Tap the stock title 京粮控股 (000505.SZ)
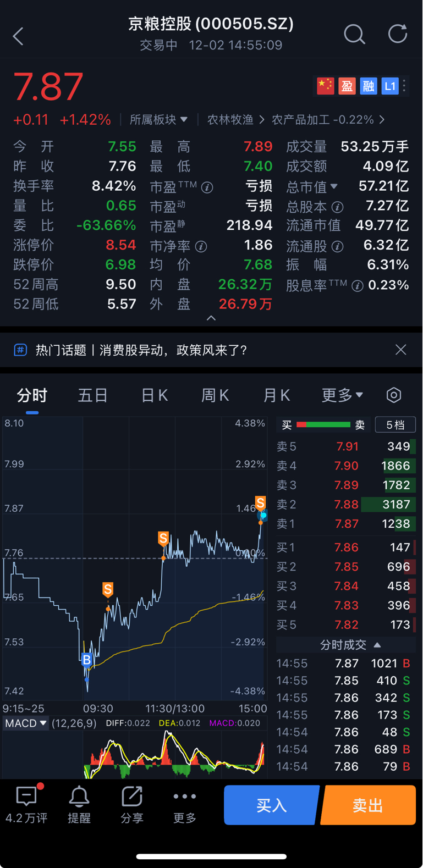The height and width of the screenshot is (868, 423). click(x=211, y=24)
